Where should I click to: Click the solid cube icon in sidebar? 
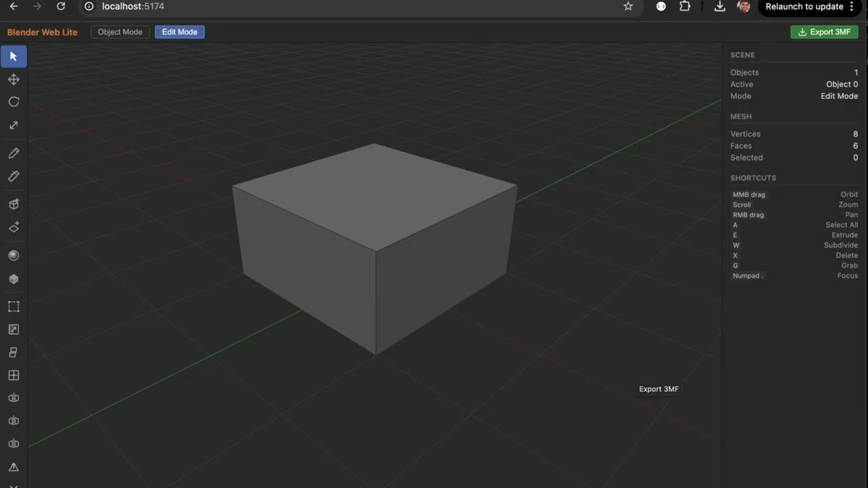14,279
